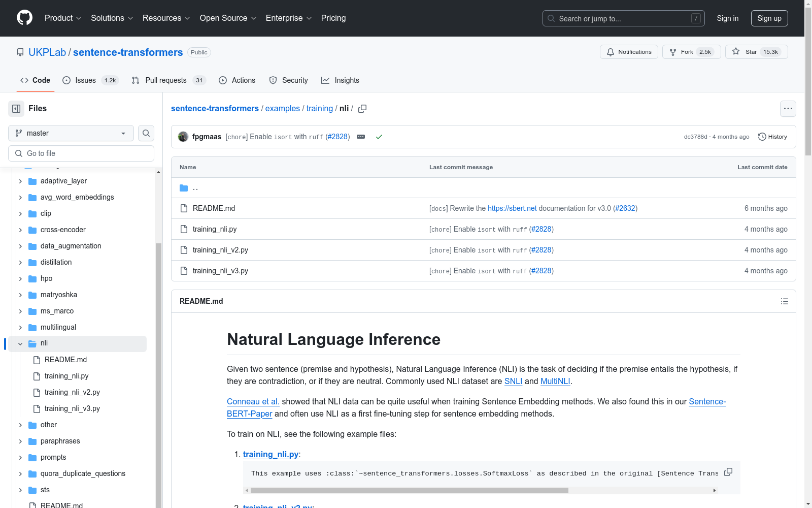Click the Go to file input
Screen dimensions: 812x508
[x=81, y=153]
